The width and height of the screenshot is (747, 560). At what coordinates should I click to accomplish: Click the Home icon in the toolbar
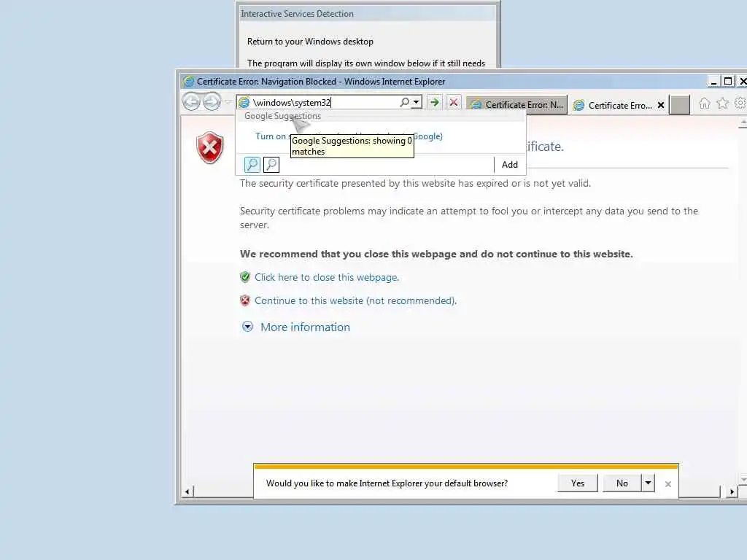(x=705, y=103)
